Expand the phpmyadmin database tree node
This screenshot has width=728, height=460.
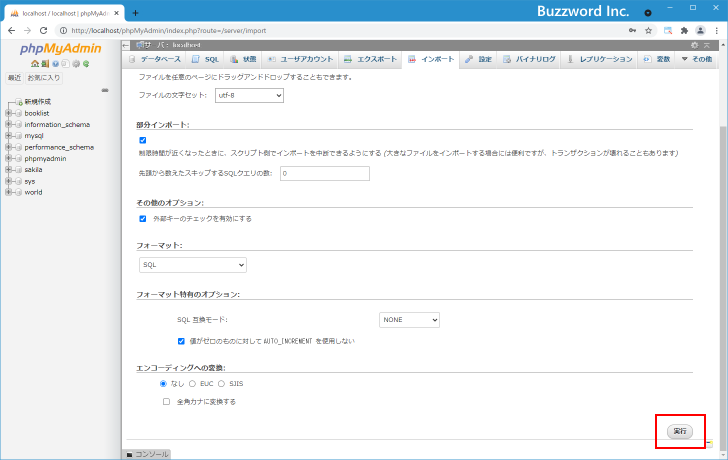(8, 158)
